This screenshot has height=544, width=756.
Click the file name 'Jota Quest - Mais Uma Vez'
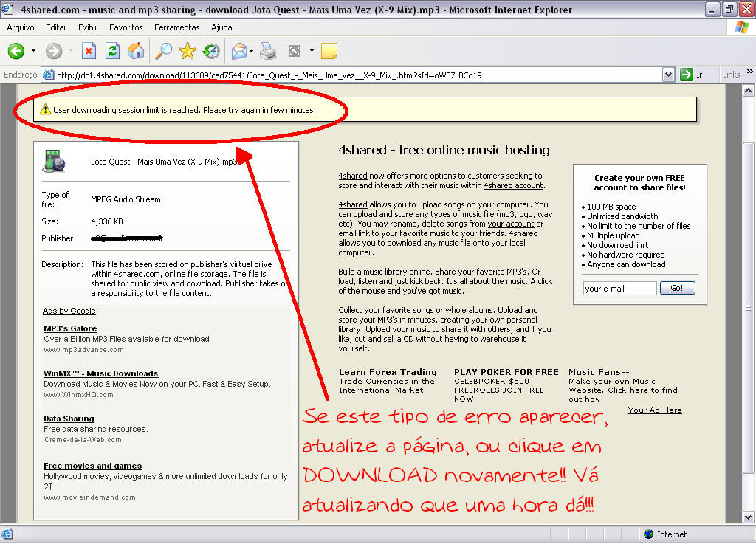[x=164, y=162]
